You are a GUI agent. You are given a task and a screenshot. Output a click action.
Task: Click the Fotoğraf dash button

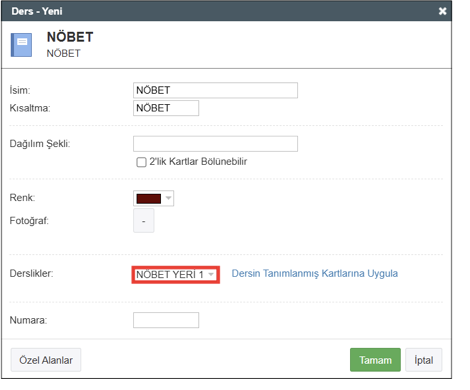pyautogui.click(x=144, y=221)
